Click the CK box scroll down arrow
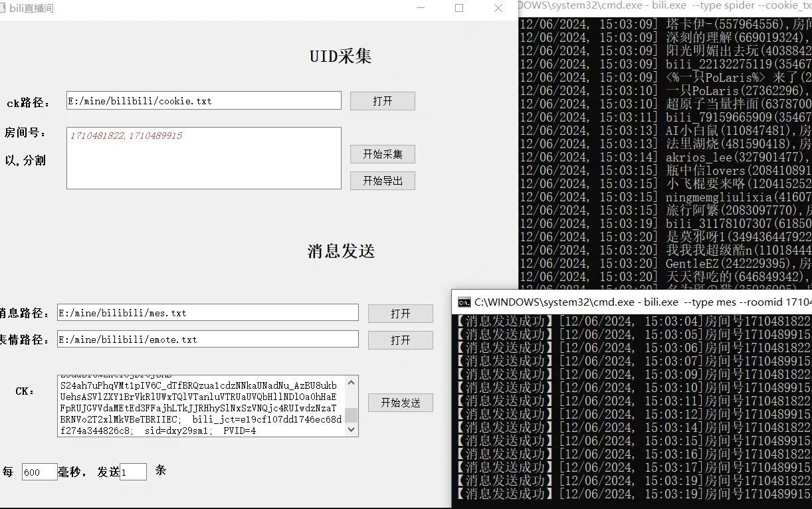The height and width of the screenshot is (509, 812). coord(352,430)
